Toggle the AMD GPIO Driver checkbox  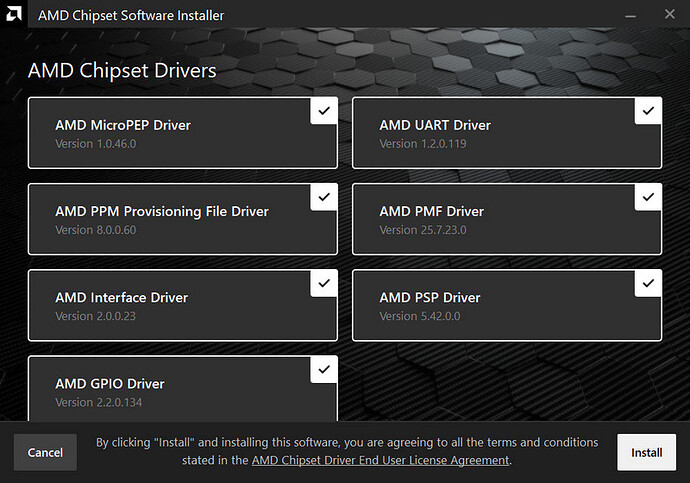324,370
